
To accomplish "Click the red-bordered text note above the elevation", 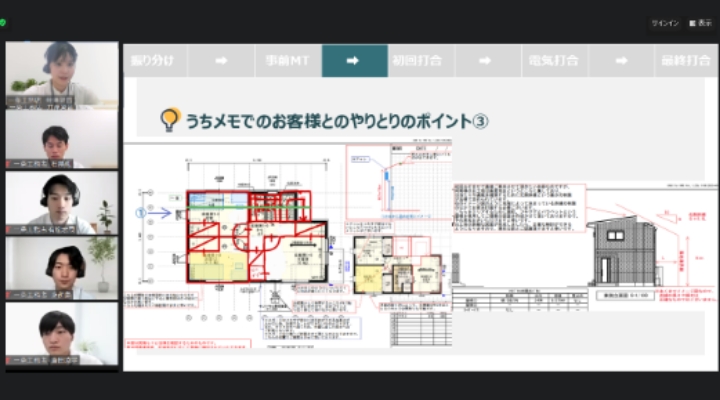I will 519,208.
